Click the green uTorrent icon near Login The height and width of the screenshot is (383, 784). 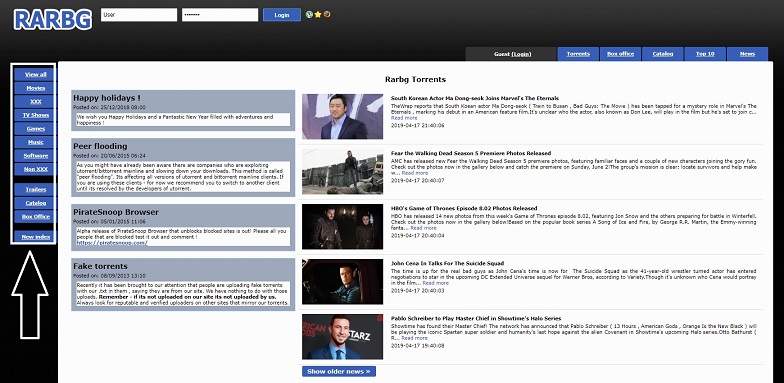click(310, 14)
